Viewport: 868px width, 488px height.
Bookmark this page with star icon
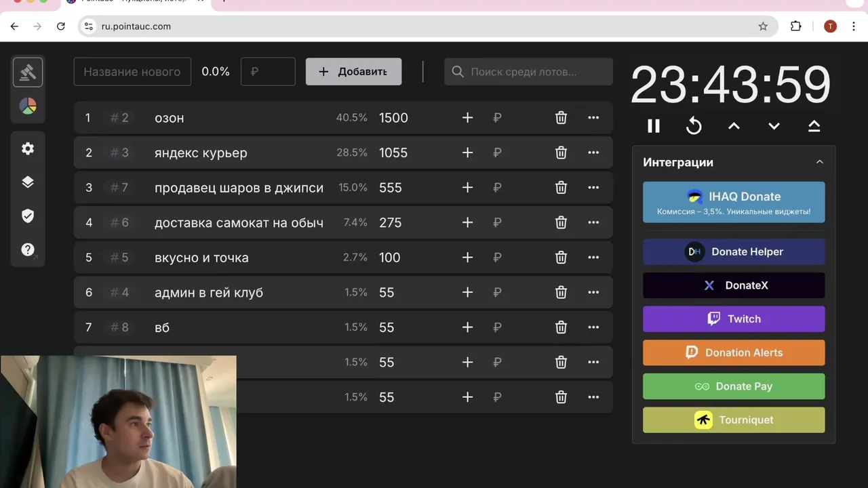(763, 26)
